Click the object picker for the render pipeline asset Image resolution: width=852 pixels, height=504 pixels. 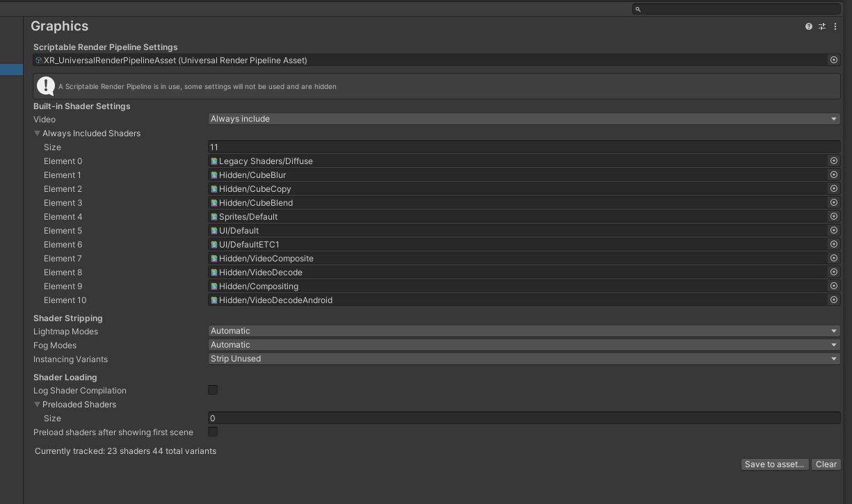tap(834, 60)
